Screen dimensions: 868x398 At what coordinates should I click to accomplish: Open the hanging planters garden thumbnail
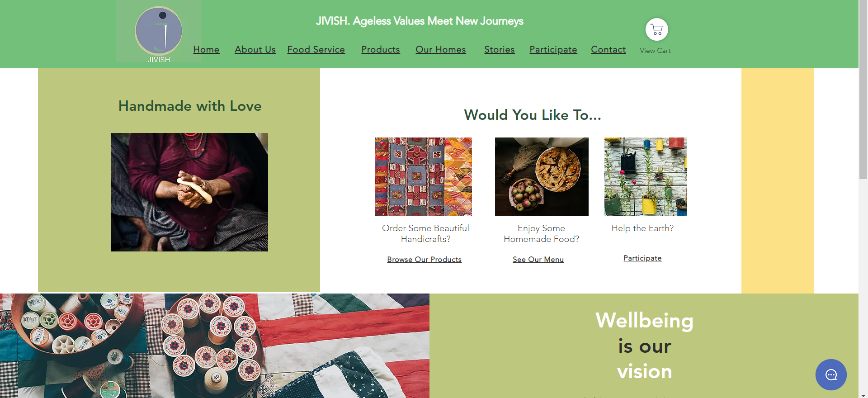(x=646, y=177)
